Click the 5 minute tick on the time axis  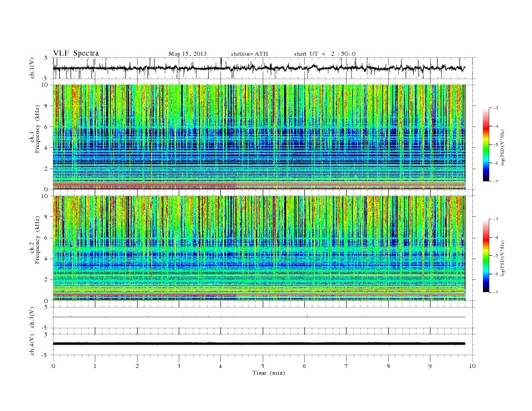point(263,366)
